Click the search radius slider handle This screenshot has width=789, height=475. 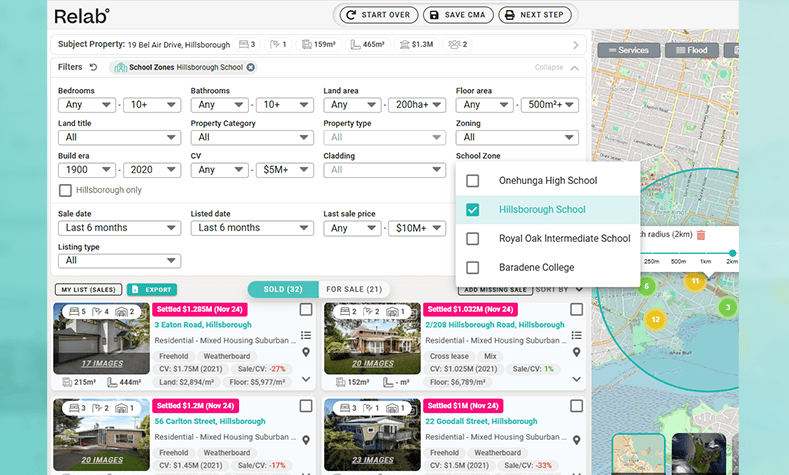[x=733, y=253]
